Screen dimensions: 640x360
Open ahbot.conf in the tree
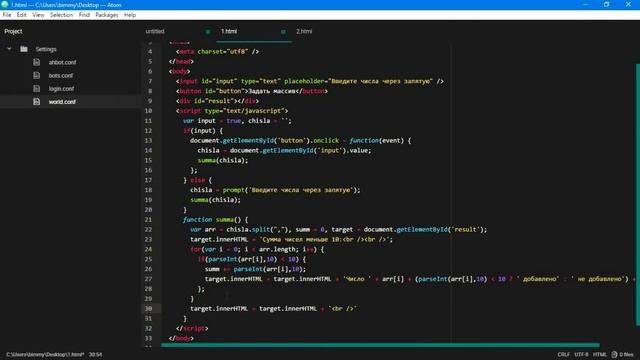point(62,62)
